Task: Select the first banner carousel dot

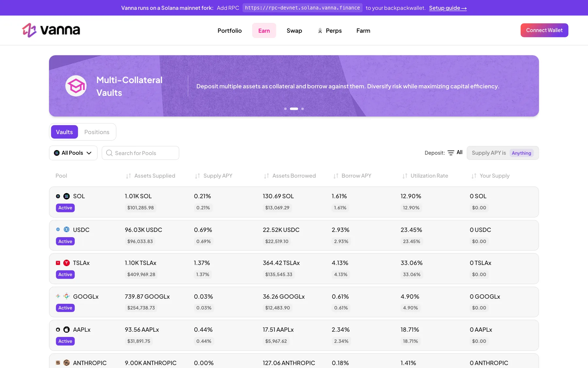Action: (286, 109)
